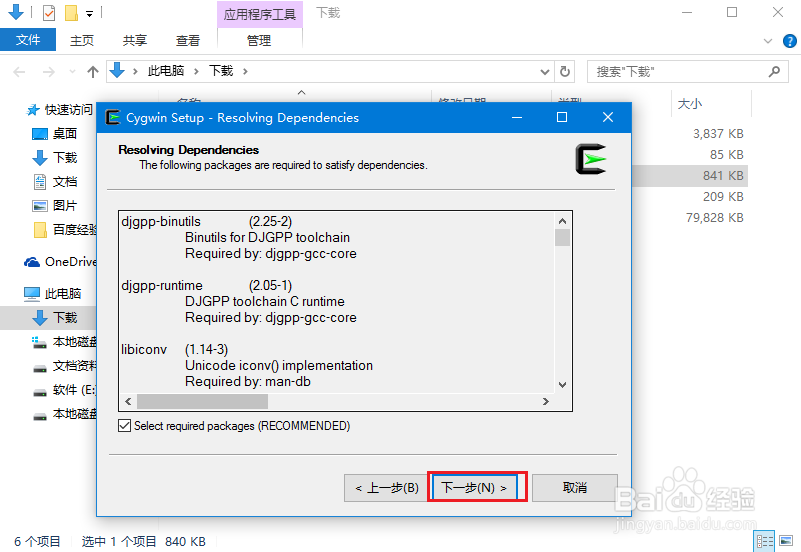Click package list vertical scroll up arrow
This screenshot has width=801, height=552.
click(562, 221)
